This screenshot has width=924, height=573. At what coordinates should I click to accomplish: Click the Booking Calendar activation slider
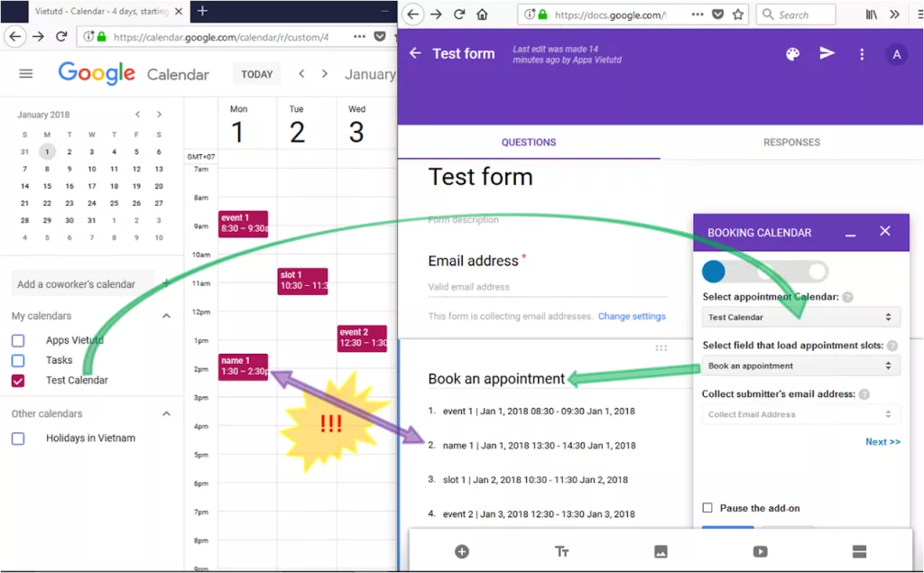(714, 272)
